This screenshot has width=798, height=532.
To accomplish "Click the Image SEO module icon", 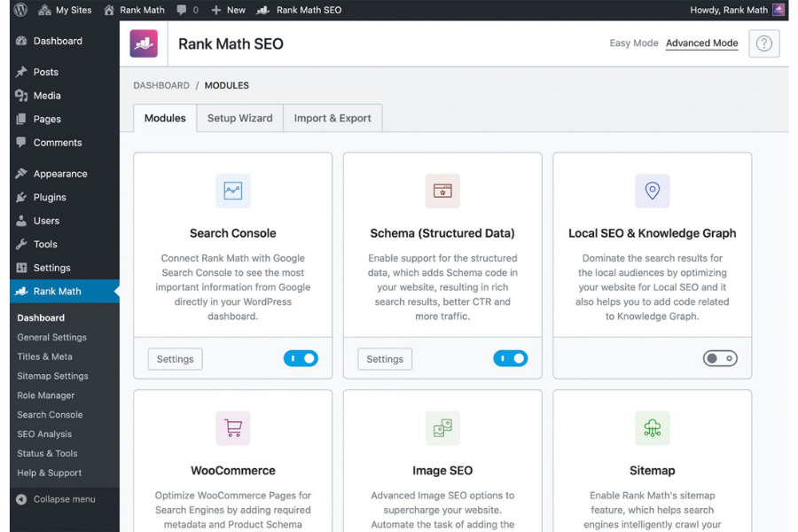I will [442, 427].
